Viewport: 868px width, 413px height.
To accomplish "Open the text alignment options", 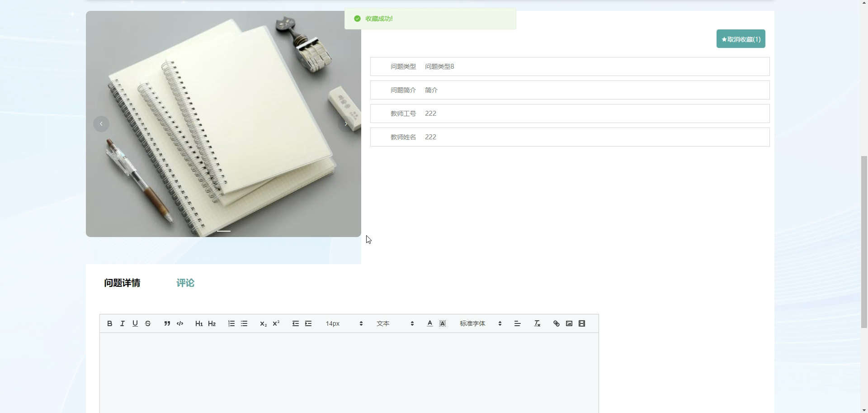I will coord(518,323).
